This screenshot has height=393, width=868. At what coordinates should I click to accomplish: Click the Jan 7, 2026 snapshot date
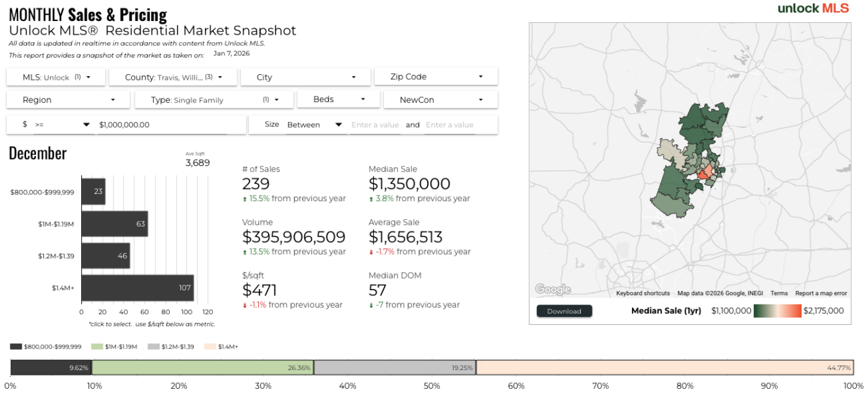pos(232,54)
